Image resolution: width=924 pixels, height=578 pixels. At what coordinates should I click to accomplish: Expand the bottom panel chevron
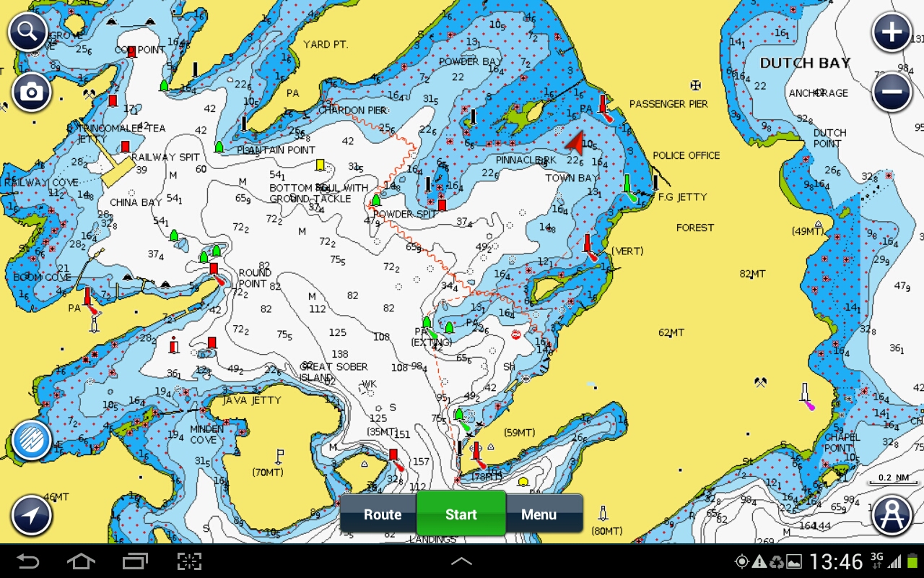[461, 561]
